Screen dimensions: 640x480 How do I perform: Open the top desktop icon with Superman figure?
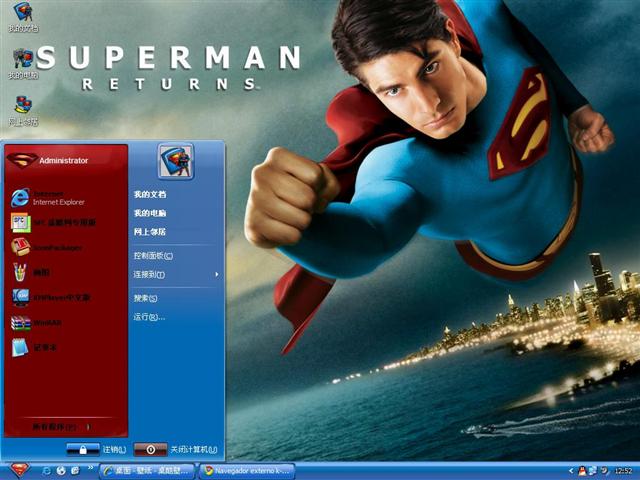[x=23, y=17]
